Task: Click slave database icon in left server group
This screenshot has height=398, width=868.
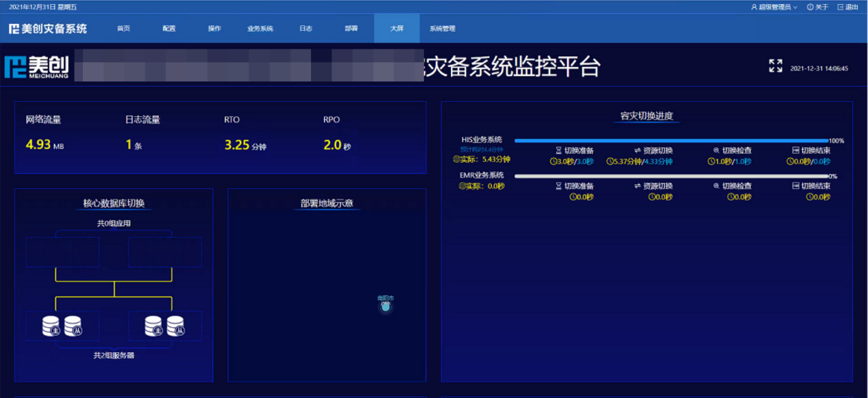Action: coord(73,326)
